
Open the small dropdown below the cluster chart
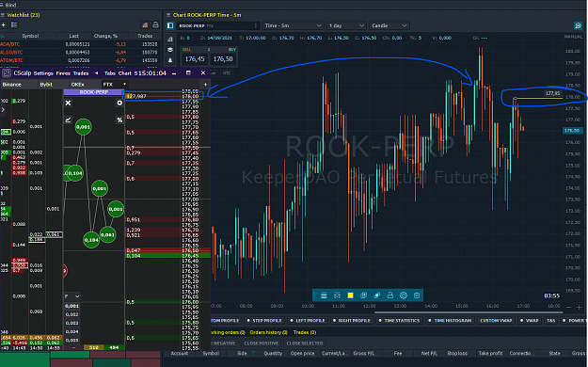point(72,296)
